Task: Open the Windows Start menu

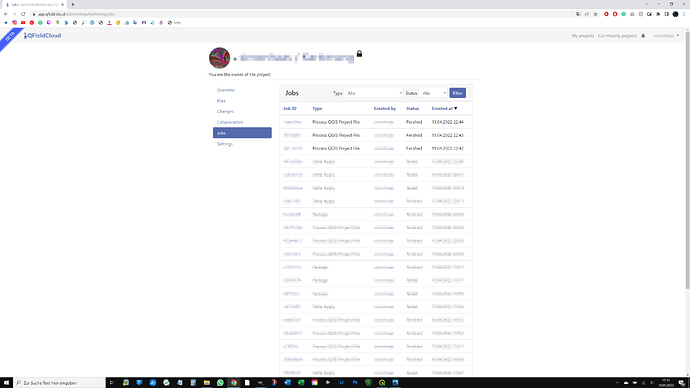Action: 6,383
